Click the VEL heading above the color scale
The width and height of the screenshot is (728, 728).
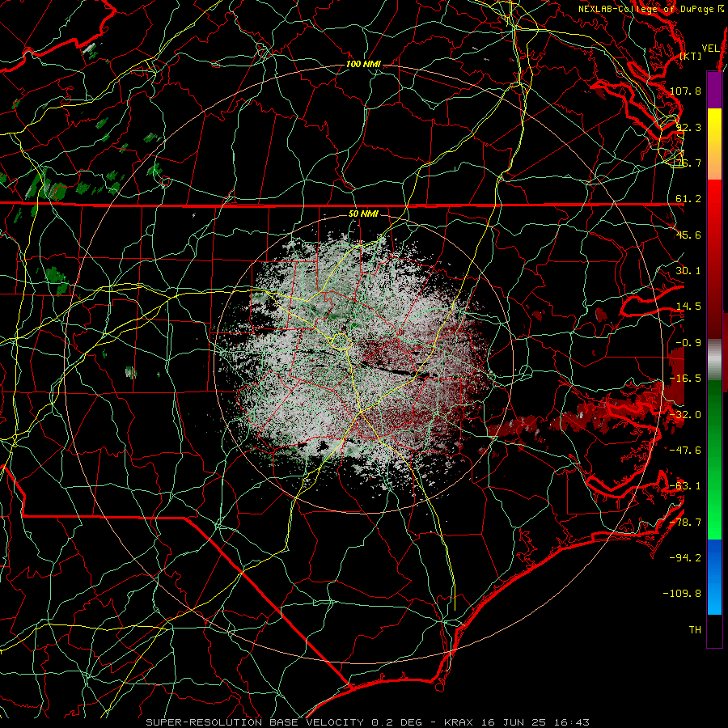pos(710,49)
